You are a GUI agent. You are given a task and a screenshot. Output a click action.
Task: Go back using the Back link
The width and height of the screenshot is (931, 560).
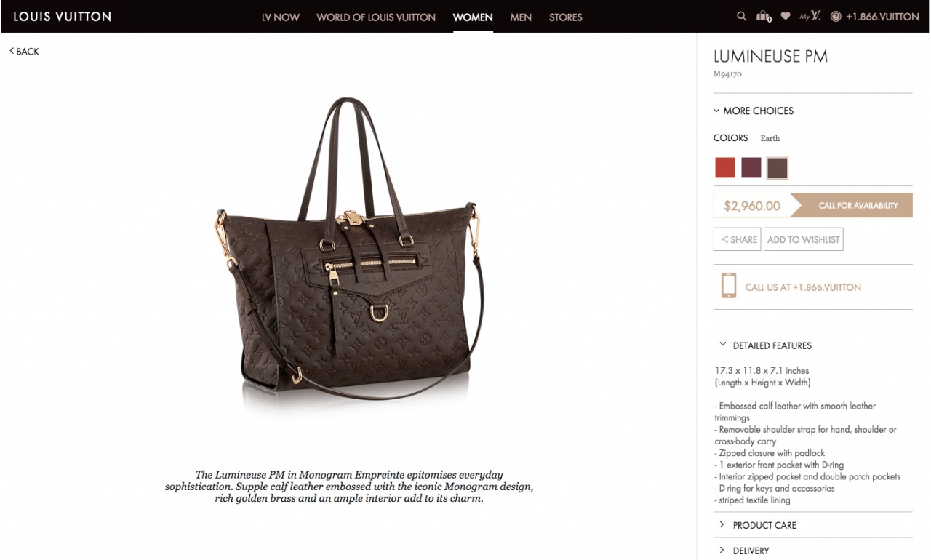point(24,52)
